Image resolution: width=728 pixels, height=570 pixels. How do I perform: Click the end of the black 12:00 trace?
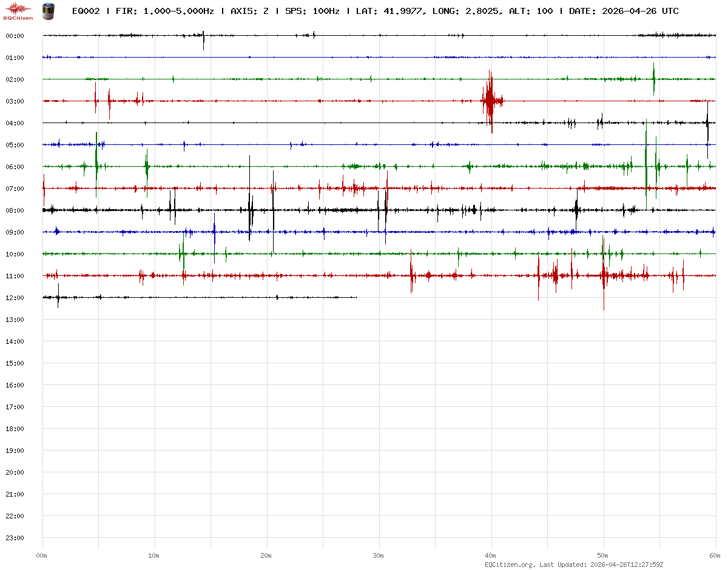tap(356, 297)
